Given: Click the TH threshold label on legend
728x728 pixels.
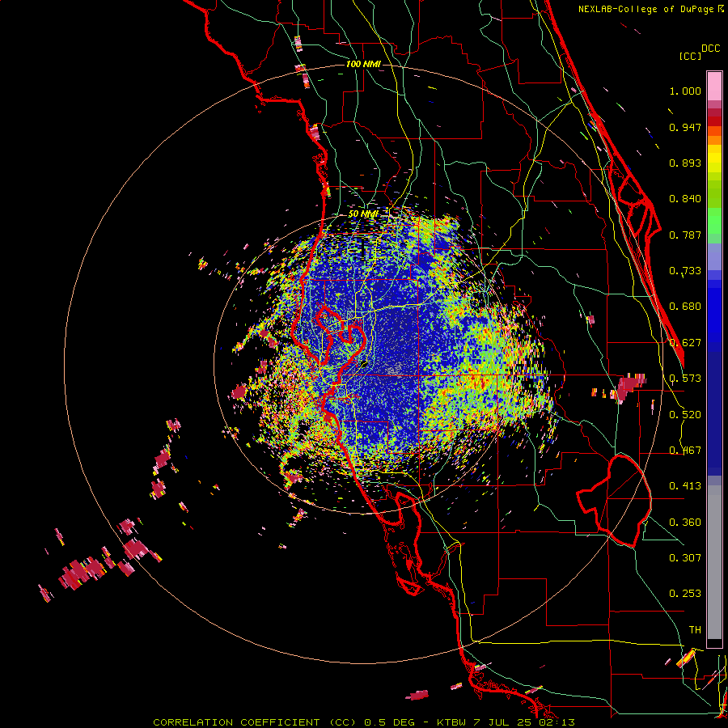Looking at the screenshot, I should [x=695, y=630].
